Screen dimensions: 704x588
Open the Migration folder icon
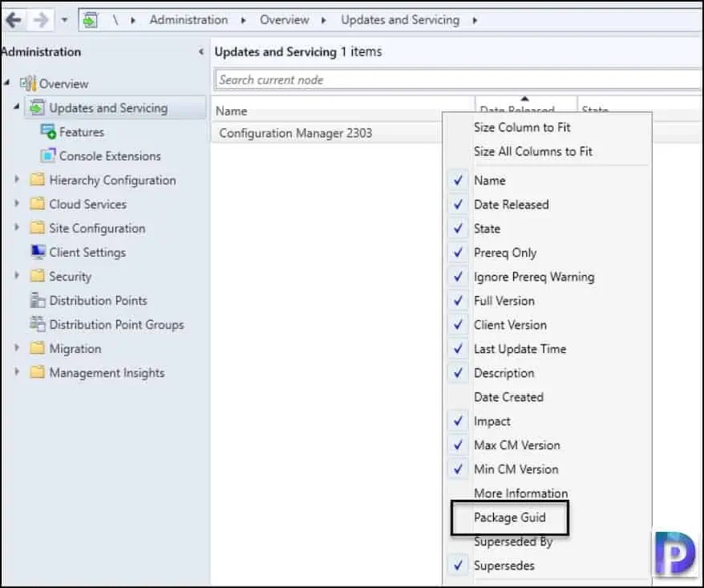pyautogui.click(x=37, y=348)
